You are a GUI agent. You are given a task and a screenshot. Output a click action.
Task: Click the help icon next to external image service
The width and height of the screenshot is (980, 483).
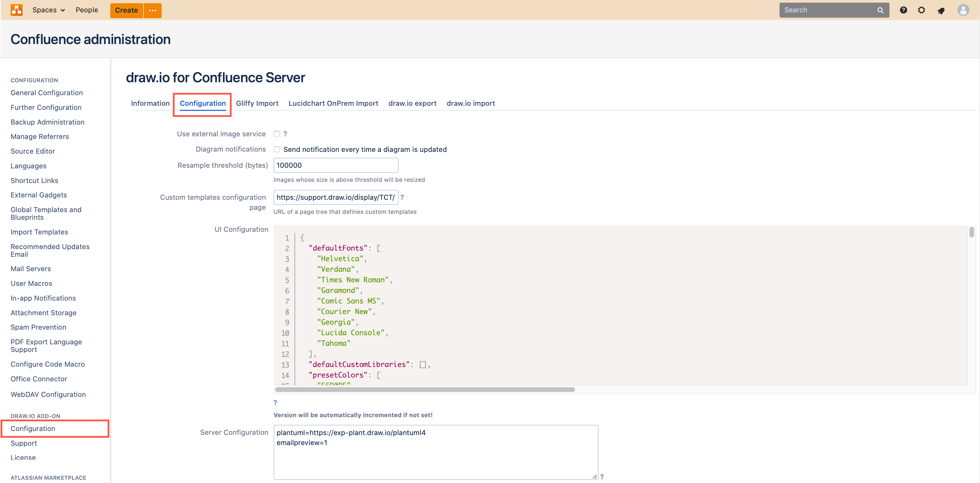pyautogui.click(x=286, y=134)
